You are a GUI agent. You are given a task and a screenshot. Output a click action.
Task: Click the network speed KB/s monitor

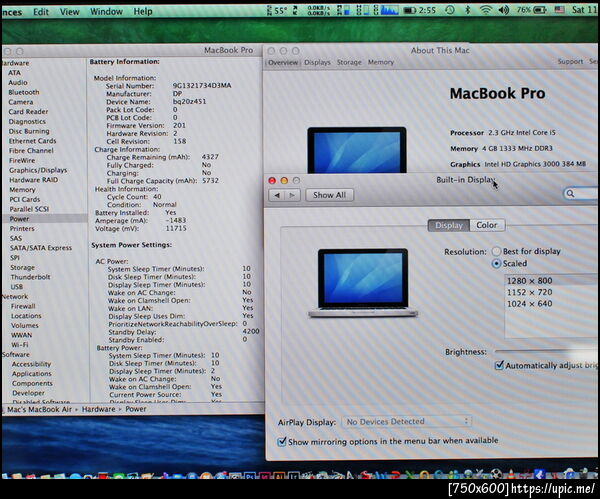[319, 11]
